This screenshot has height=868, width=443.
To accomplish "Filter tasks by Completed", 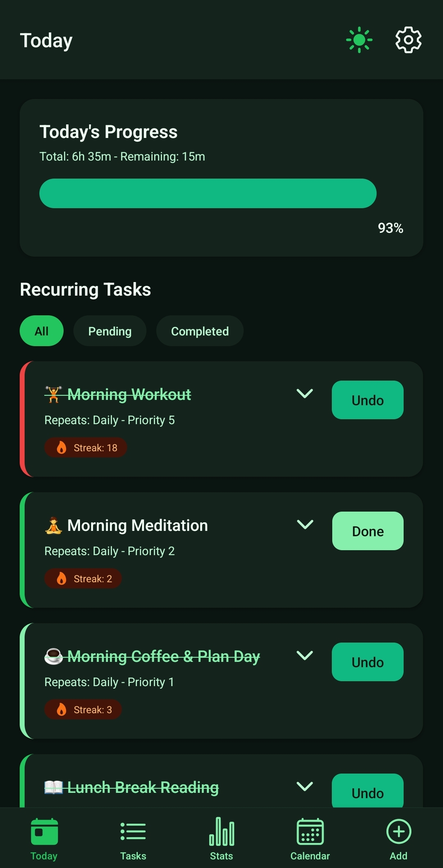I will click(200, 331).
